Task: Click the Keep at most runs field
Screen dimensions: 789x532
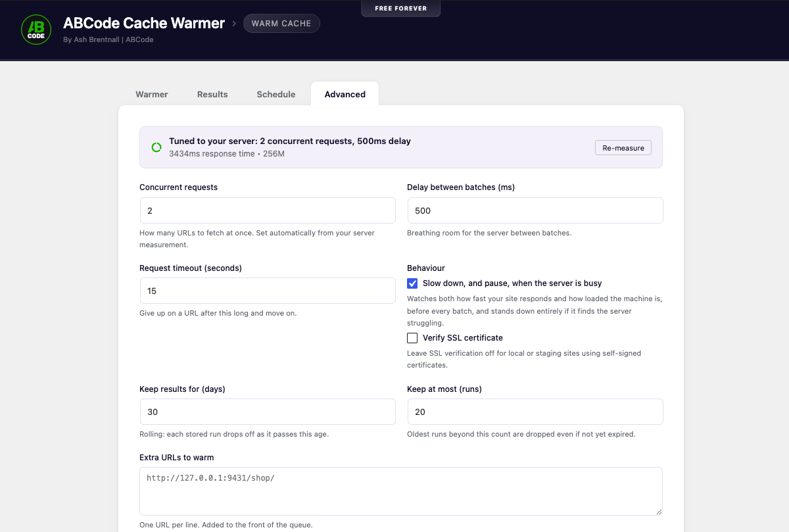Action: pos(535,412)
